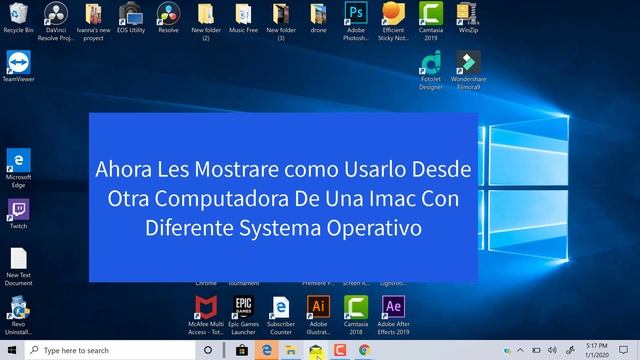Viewport: 640px width, 360px height.
Task: Select New folder (2) on desktop
Action: [206, 21]
